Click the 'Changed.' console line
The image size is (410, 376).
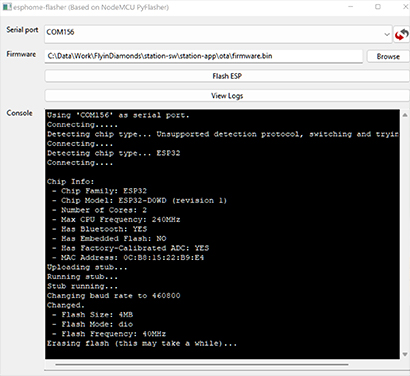(66, 305)
